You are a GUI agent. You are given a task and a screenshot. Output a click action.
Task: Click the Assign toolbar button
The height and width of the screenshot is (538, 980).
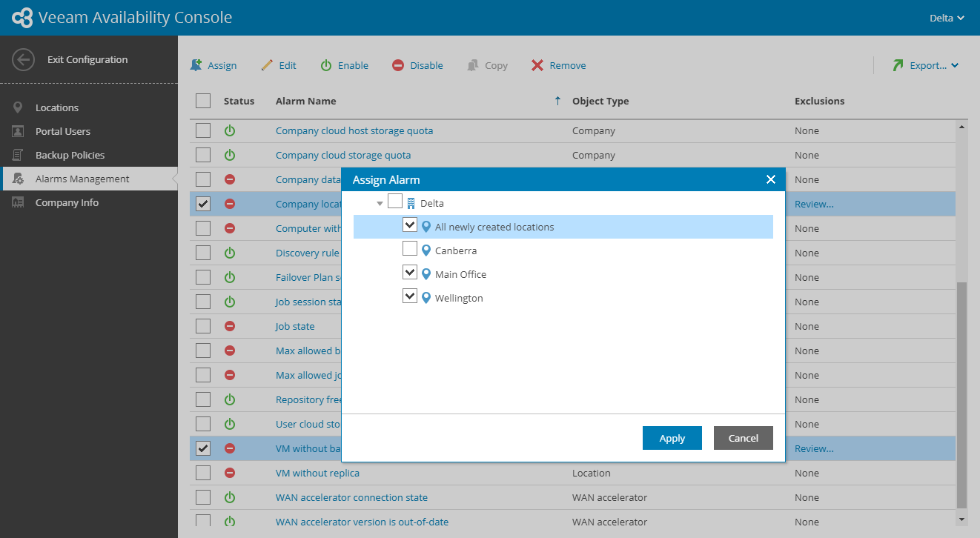213,65
